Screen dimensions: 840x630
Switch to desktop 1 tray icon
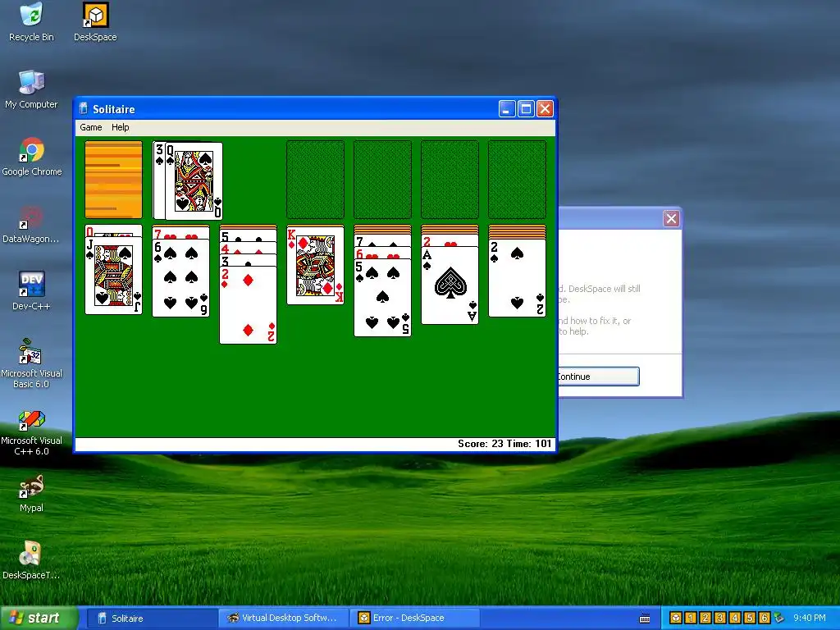coord(691,618)
